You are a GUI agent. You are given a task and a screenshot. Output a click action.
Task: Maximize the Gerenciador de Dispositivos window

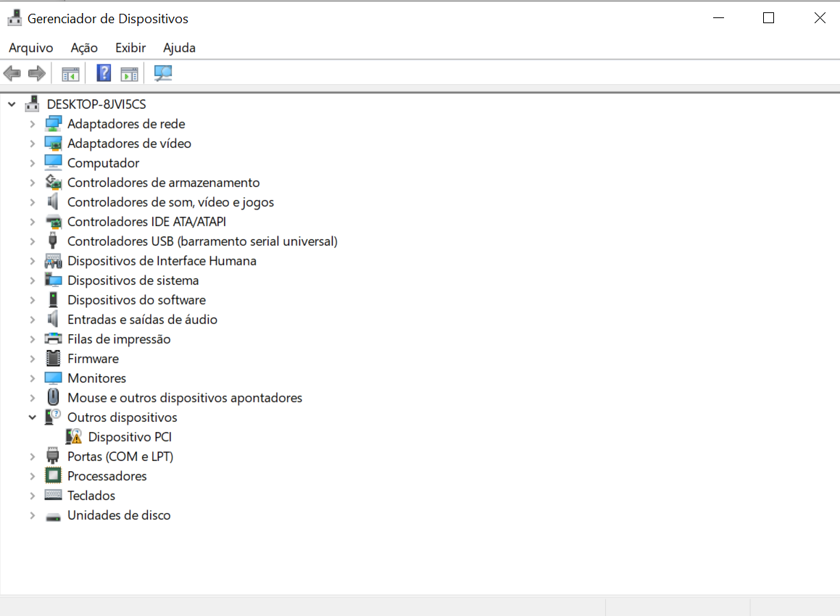(768, 17)
